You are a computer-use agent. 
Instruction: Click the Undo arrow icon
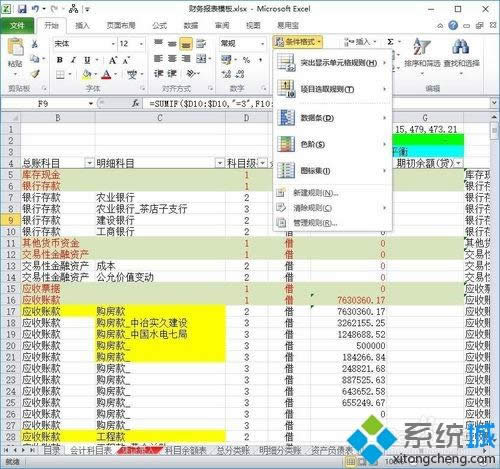click(x=35, y=9)
